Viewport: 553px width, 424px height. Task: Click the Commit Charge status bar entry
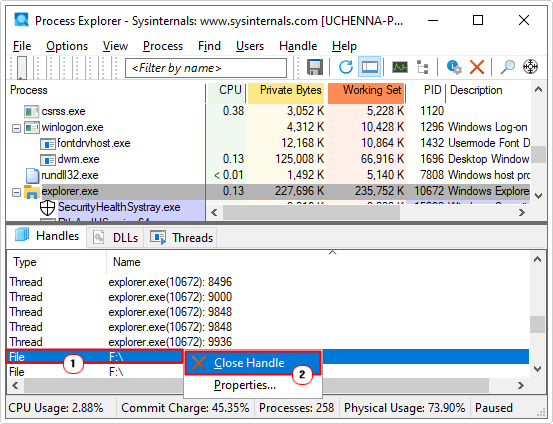[x=186, y=408]
